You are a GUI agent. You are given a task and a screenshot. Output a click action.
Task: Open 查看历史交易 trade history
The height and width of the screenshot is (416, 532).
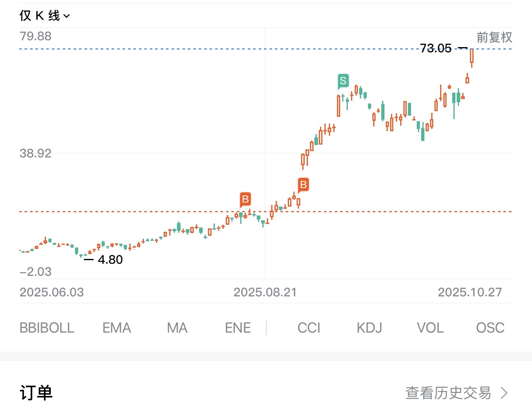coord(448,393)
